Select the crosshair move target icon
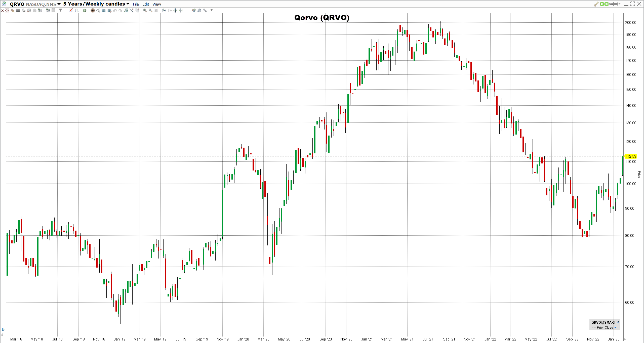 pos(7,11)
